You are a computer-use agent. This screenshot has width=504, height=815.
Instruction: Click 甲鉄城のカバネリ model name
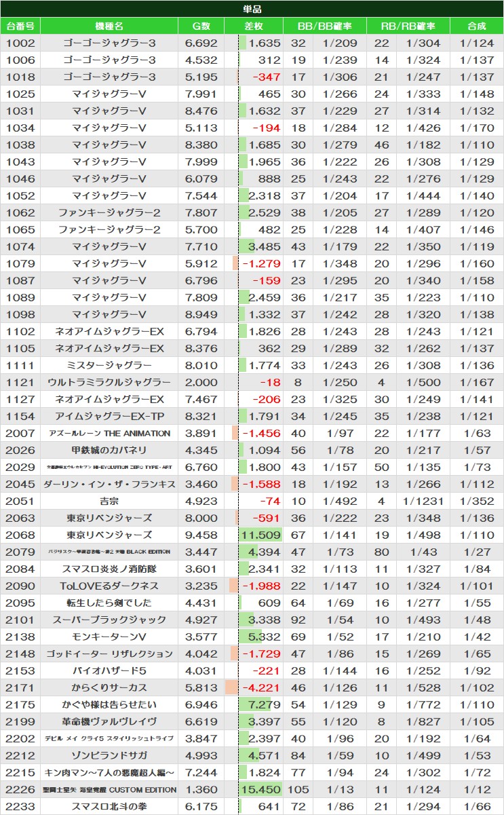coord(109,450)
